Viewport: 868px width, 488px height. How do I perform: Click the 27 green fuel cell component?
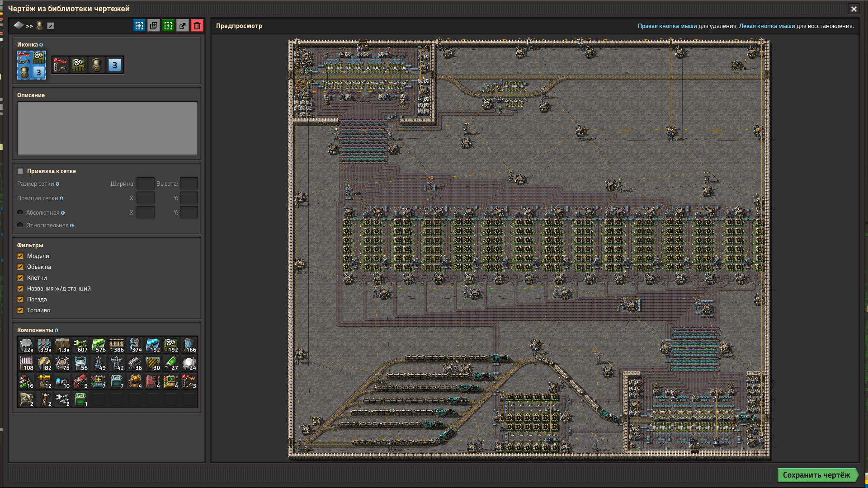[171, 363]
